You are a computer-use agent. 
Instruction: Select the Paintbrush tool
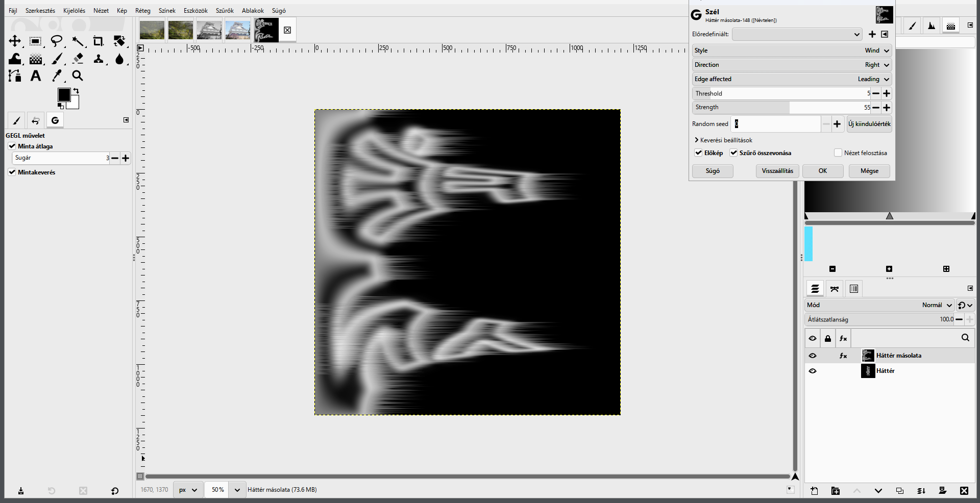[57, 59]
